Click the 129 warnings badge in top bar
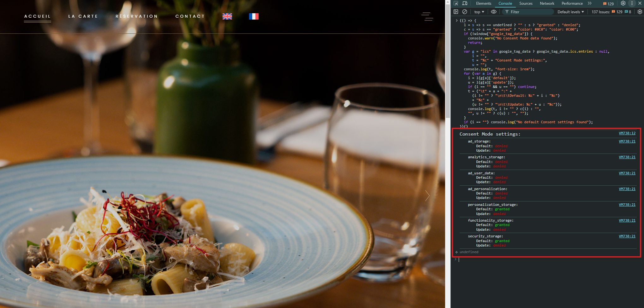 608,4
